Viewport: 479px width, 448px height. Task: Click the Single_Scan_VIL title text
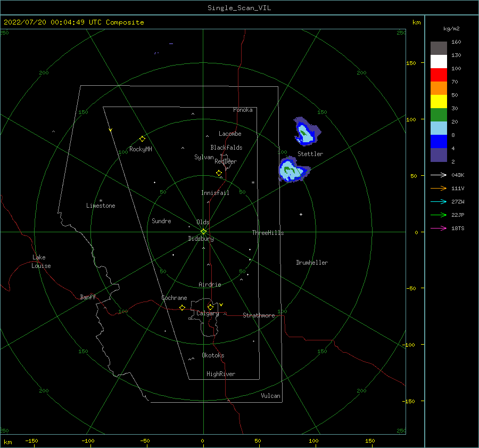(x=239, y=8)
